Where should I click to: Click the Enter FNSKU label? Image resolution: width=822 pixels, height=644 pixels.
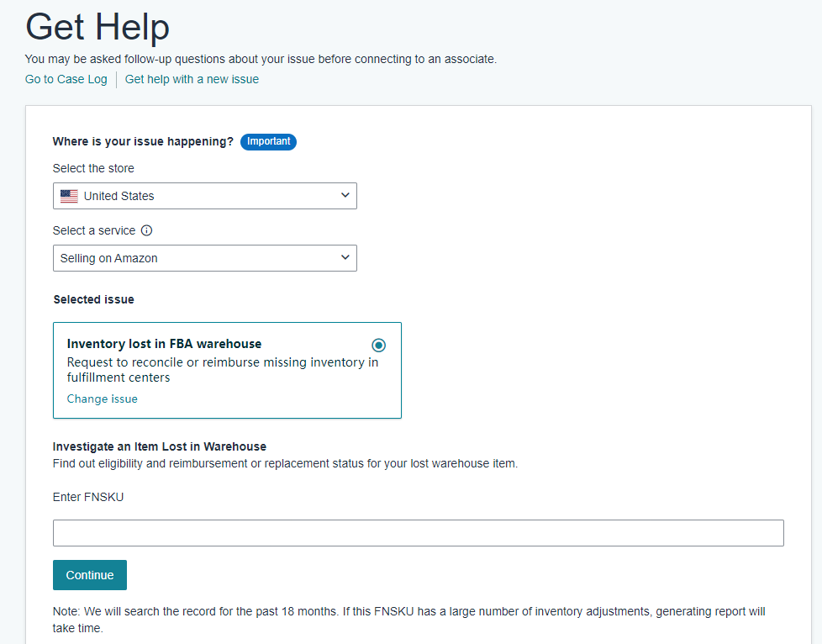88,497
